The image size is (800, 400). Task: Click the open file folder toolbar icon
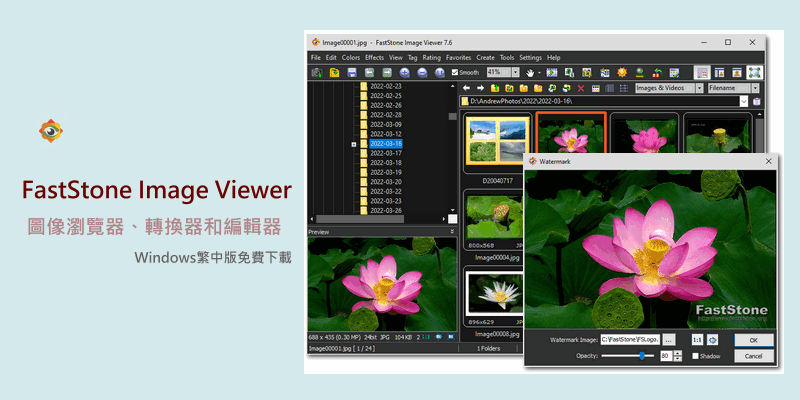[x=334, y=72]
